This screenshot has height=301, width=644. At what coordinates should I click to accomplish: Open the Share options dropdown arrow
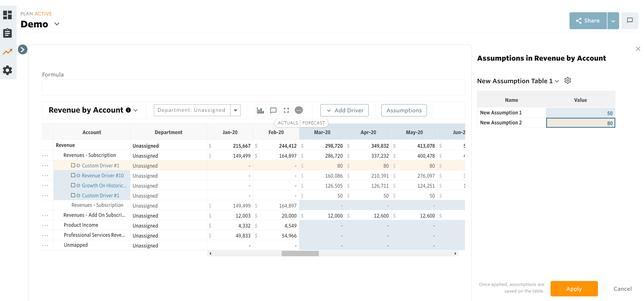(x=613, y=21)
